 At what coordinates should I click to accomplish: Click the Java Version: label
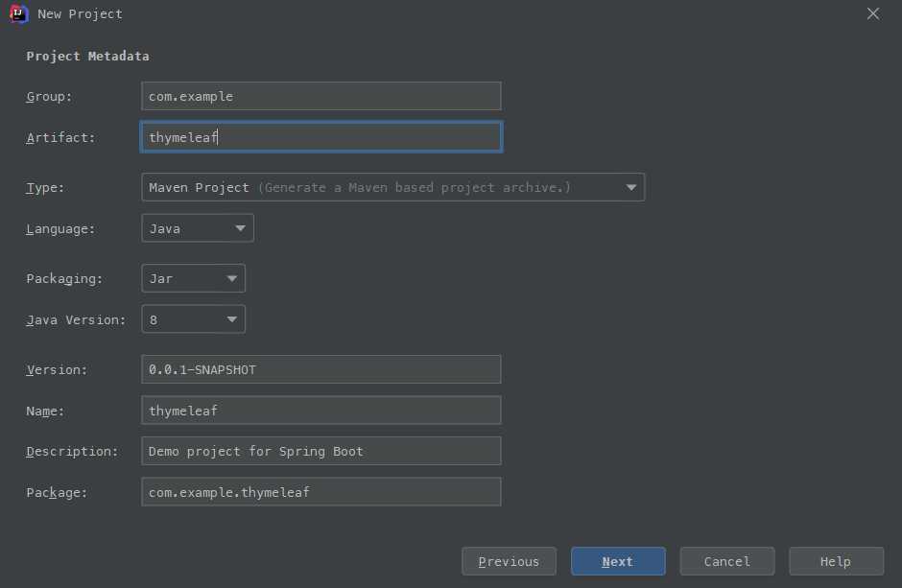pos(76,320)
